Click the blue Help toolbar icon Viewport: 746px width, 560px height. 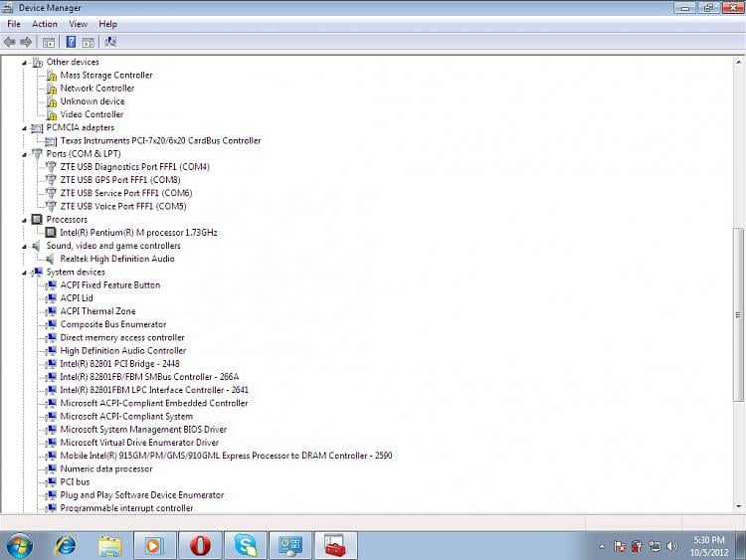tap(71, 42)
